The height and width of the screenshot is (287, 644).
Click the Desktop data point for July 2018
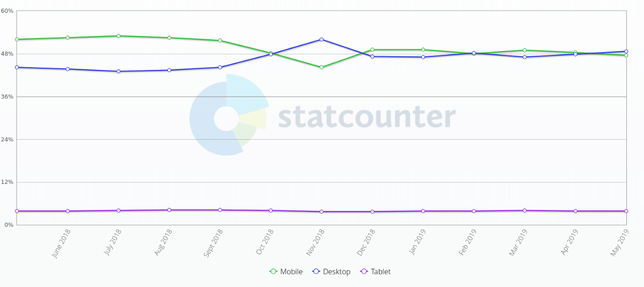pos(118,71)
